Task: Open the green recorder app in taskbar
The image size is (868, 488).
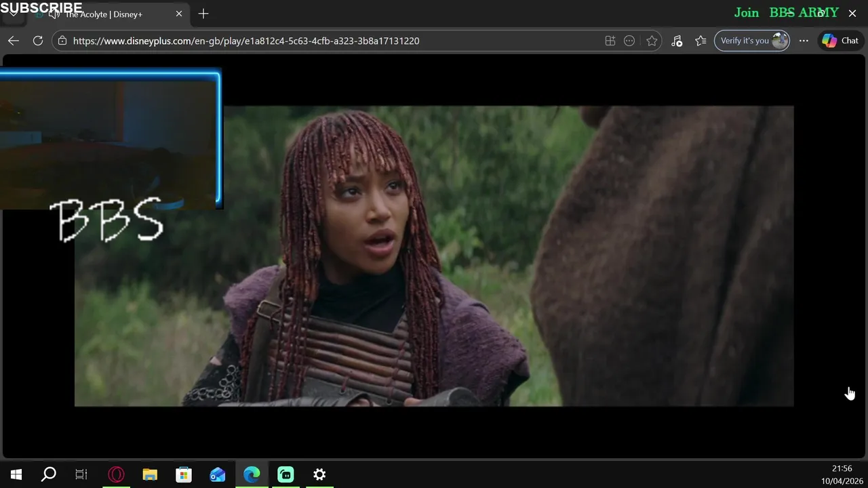Action: click(285, 474)
